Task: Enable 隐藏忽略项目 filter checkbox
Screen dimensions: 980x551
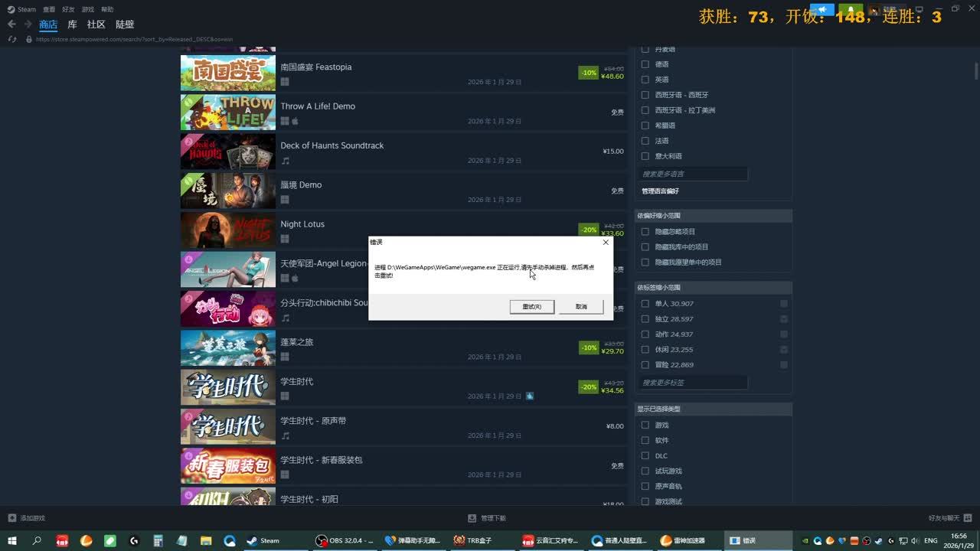Action: [x=645, y=231]
